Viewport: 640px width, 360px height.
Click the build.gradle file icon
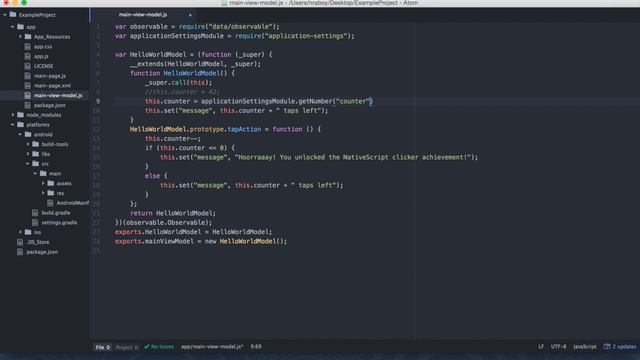point(36,213)
